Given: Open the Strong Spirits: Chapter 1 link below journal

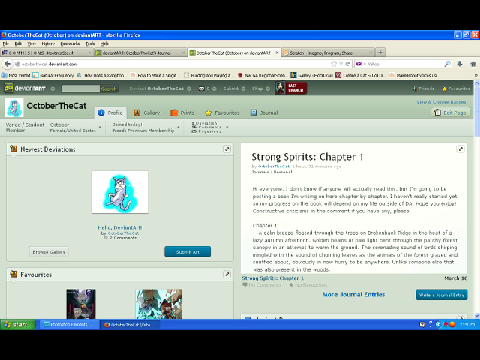Looking at the screenshot, I should click(x=273, y=278).
